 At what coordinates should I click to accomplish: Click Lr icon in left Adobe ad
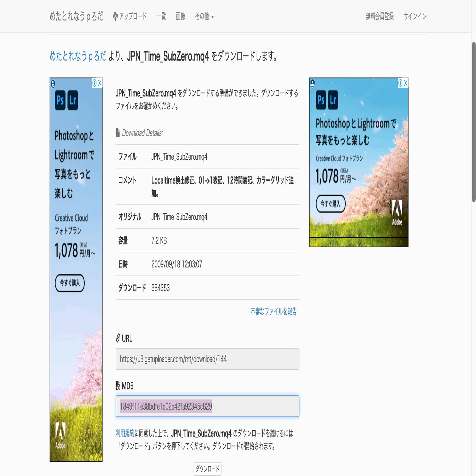pos(73,100)
